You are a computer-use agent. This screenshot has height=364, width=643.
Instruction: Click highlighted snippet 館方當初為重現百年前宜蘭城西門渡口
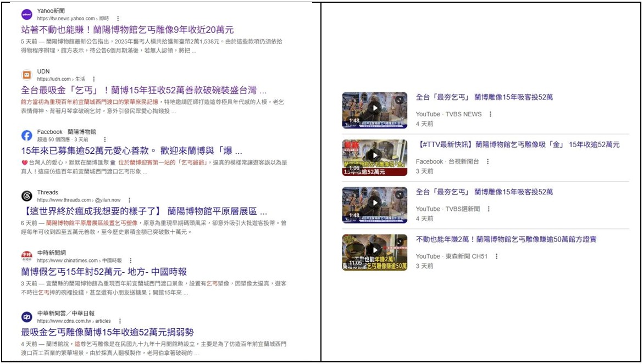coord(90,102)
